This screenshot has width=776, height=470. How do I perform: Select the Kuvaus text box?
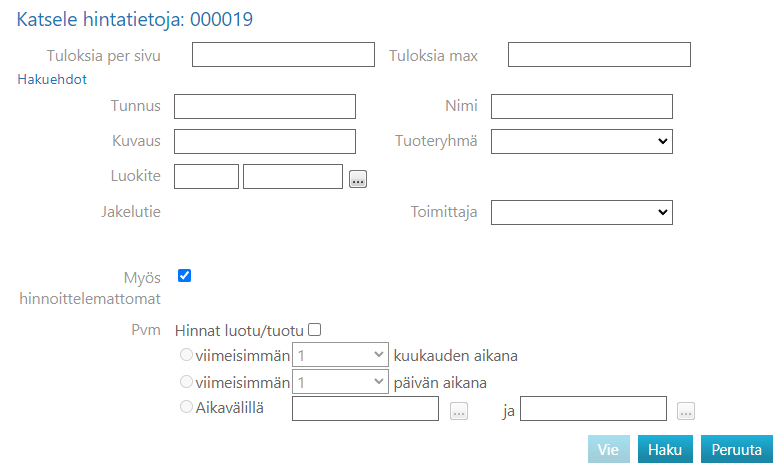265,142
